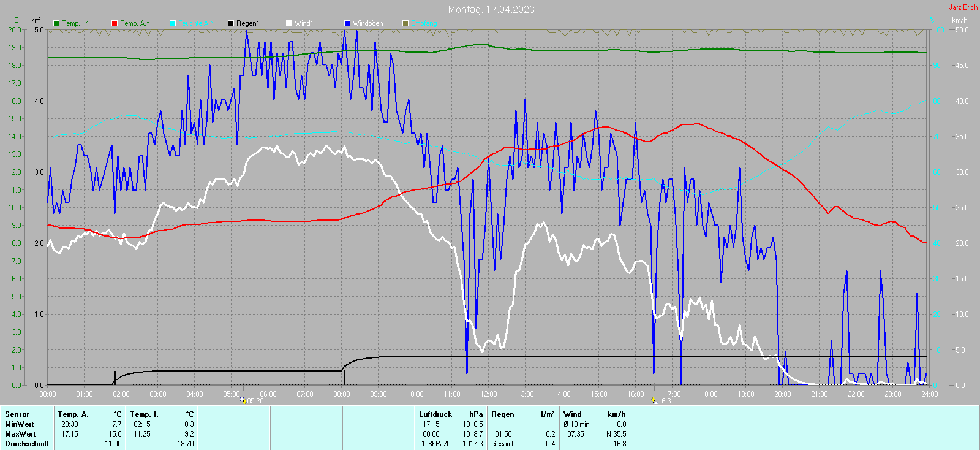
Task: Click the air pressure minimum '1016.5'
Action: click(x=473, y=424)
